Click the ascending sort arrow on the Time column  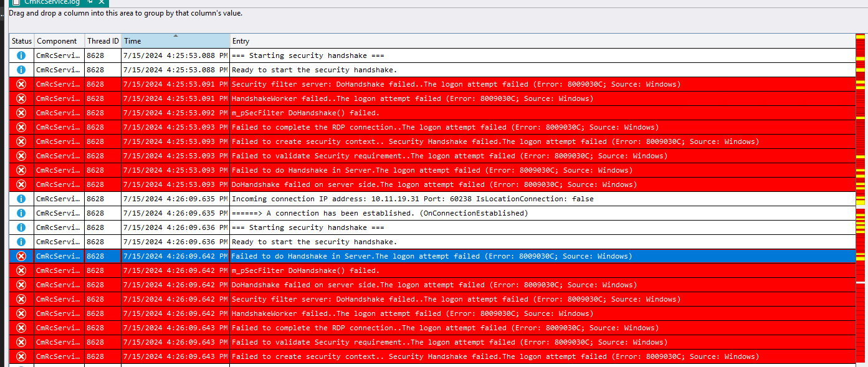coord(175,36)
